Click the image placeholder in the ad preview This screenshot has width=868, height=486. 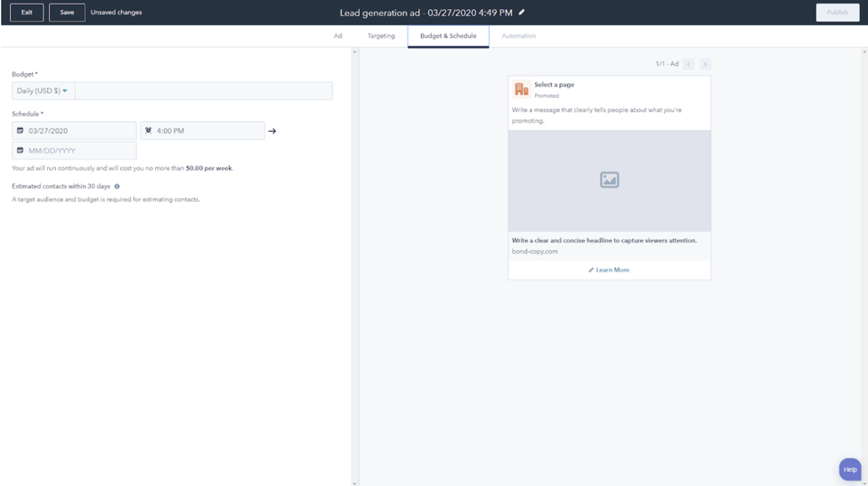click(609, 180)
